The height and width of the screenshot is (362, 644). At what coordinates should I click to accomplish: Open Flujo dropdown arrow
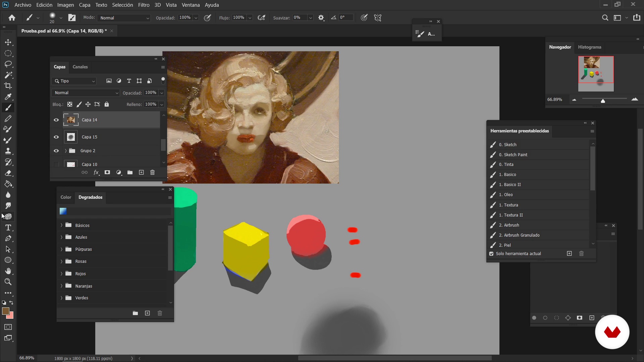pos(250,18)
